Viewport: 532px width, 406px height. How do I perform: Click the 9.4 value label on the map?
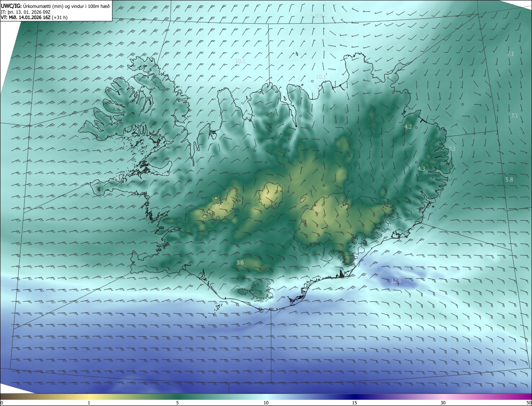(x=319, y=16)
